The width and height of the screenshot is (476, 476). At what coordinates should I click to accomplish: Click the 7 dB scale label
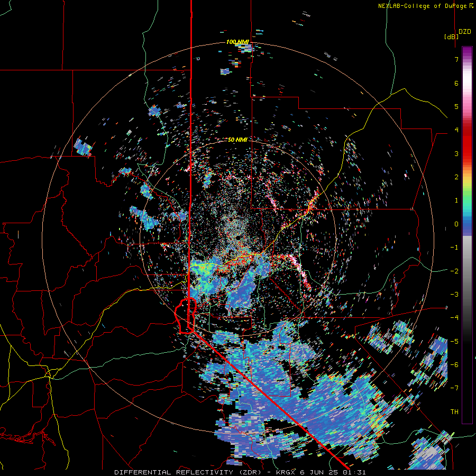[456, 59]
